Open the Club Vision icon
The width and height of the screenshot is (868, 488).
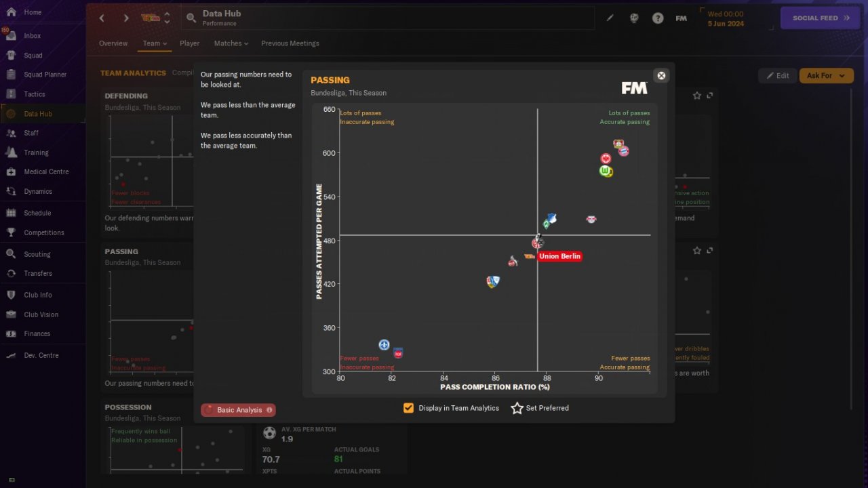point(11,314)
